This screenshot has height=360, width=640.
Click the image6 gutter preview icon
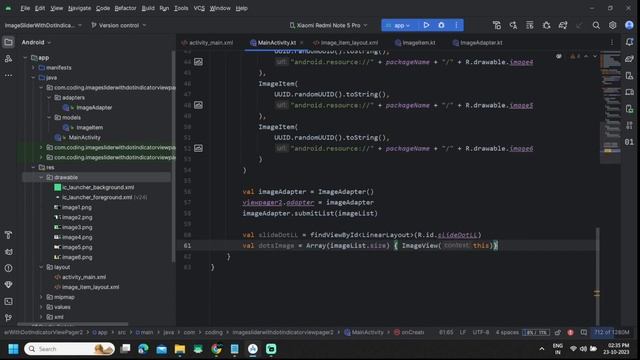pos(198,149)
